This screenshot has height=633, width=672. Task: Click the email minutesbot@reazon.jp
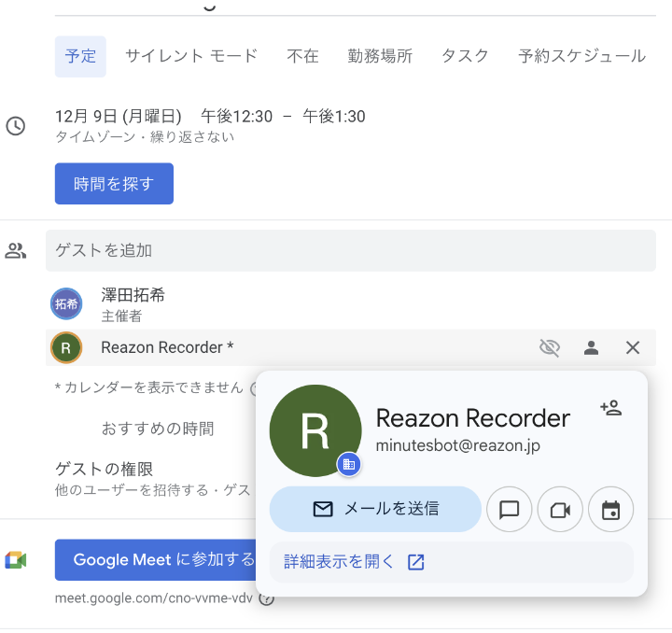tap(457, 445)
